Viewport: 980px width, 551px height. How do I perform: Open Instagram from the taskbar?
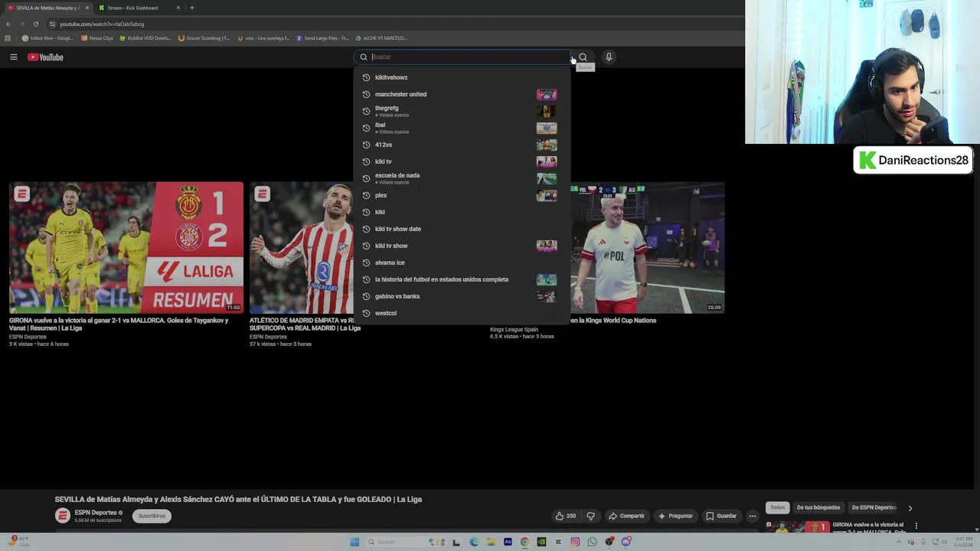click(575, 542)
